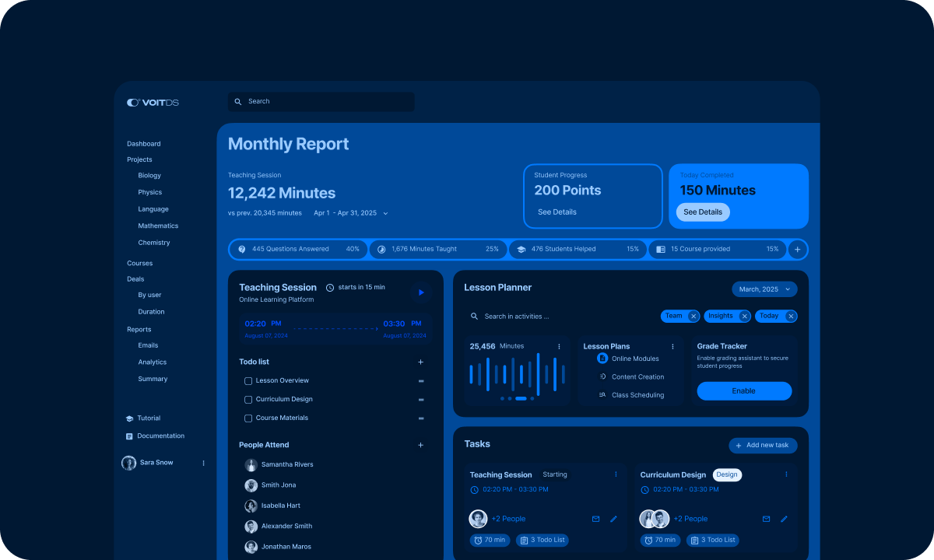Click See Details under Today Completed
934x560 pixels.
point(703,212)
